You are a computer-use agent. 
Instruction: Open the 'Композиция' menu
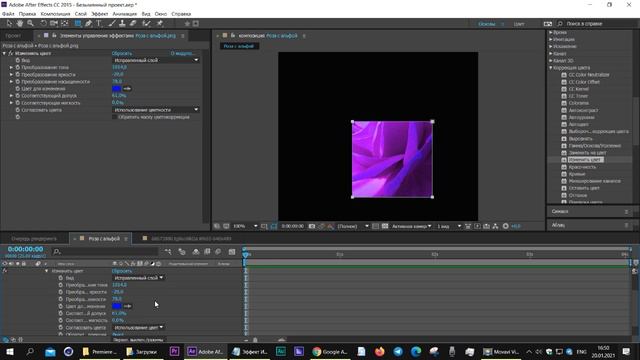click(x=56, y=14)
